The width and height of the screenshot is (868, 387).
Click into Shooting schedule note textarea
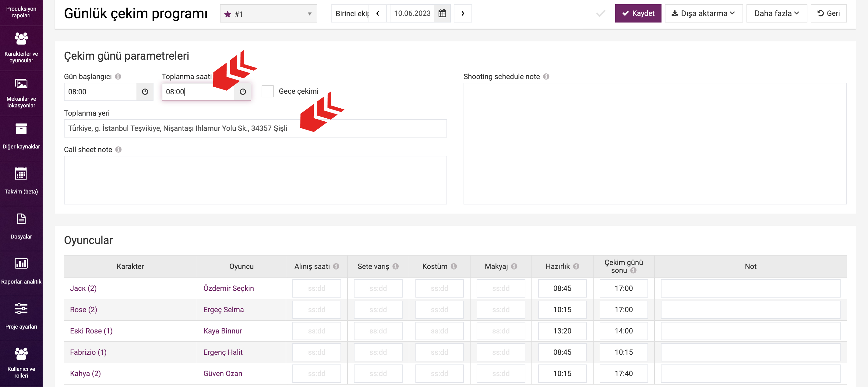pyautogui.click(x=655, y=144)
